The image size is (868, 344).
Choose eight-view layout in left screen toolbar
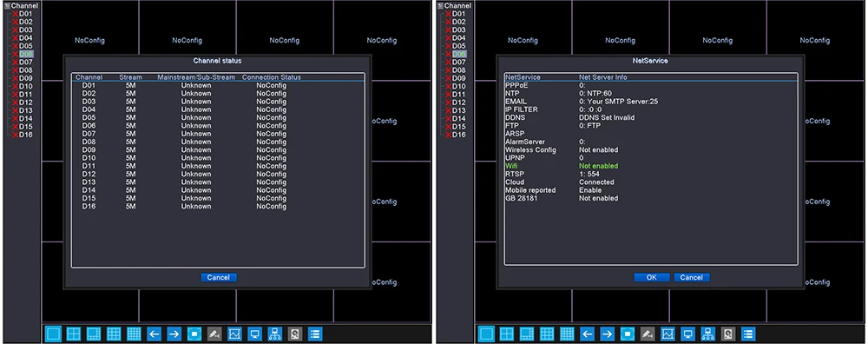click(94, 334)
